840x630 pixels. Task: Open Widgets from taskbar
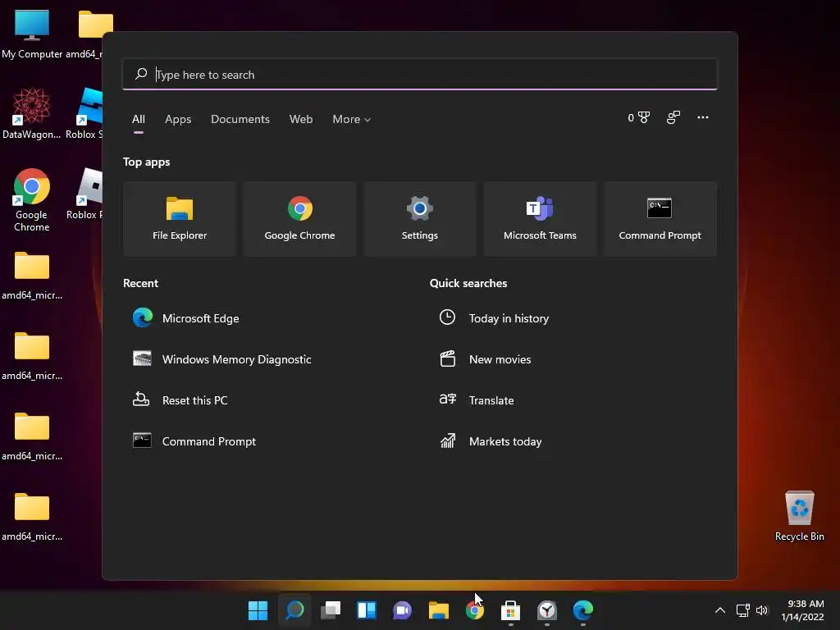(x=367, y=610)
